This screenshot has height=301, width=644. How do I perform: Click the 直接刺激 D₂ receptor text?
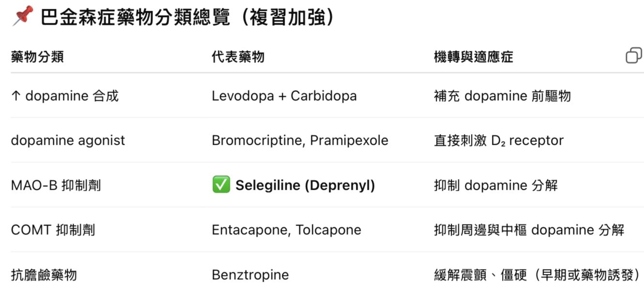[498, 140]
